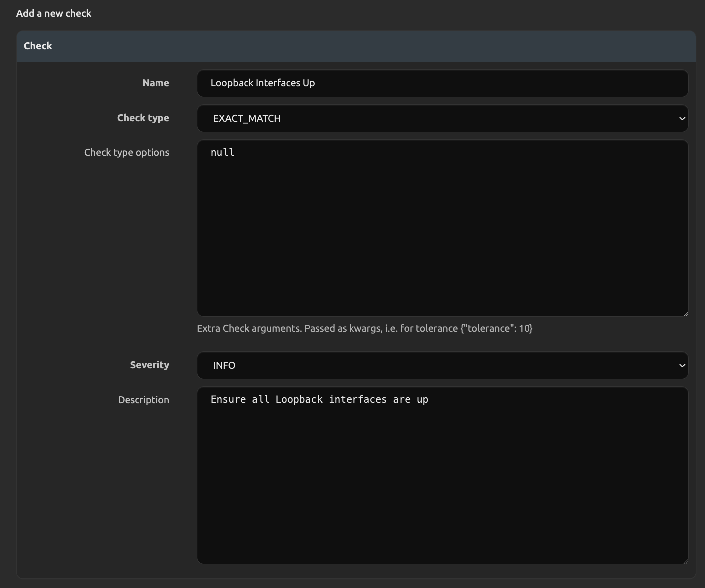Click inside the Check type options textarea
The height and width of the screenshot is (588, 705).
coord(442,228)
